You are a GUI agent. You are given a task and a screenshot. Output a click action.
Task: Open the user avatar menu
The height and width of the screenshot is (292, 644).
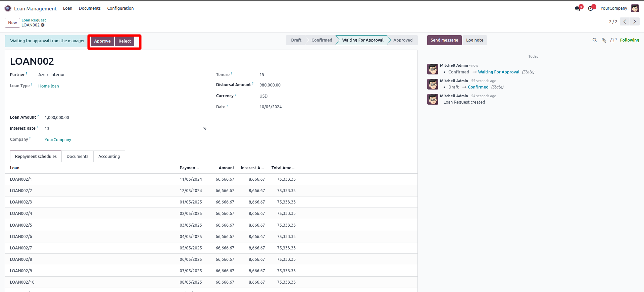635,8
